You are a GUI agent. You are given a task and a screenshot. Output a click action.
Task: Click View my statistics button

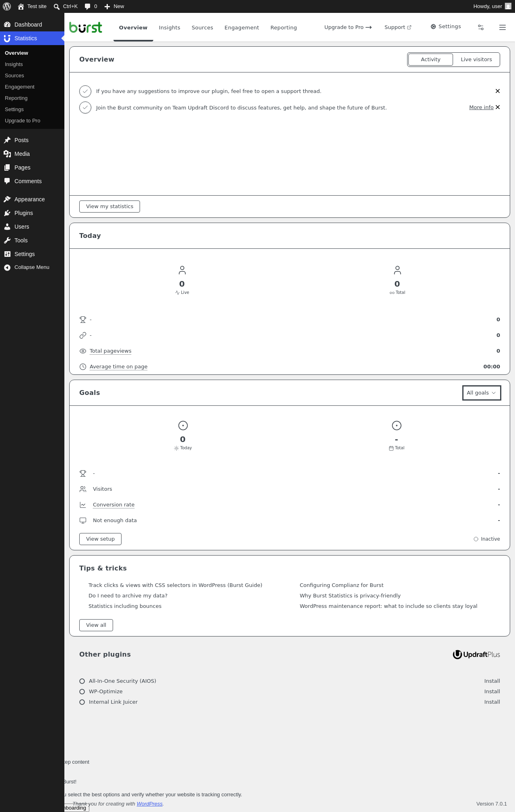(109, 207)
